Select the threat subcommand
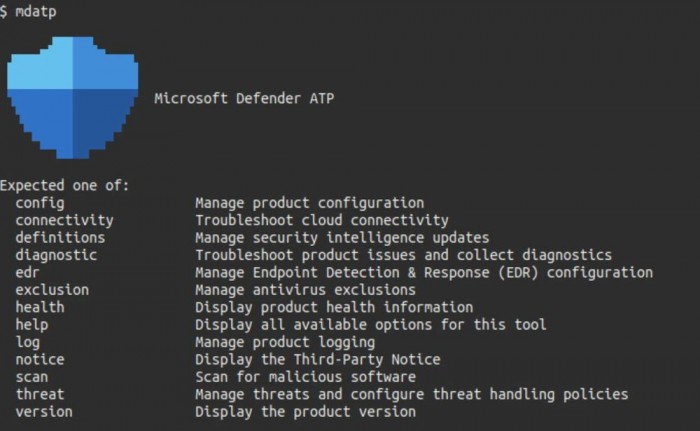Image resolution: width=700 pixels, height=431 pixels. 40,394
